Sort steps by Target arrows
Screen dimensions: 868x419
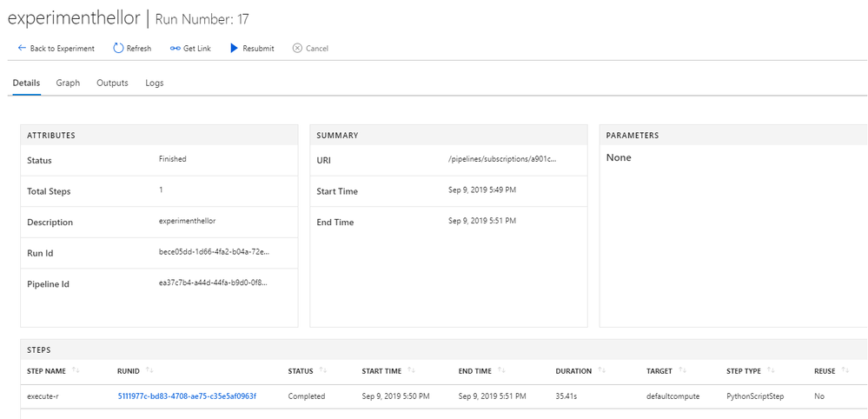(683, 371)
